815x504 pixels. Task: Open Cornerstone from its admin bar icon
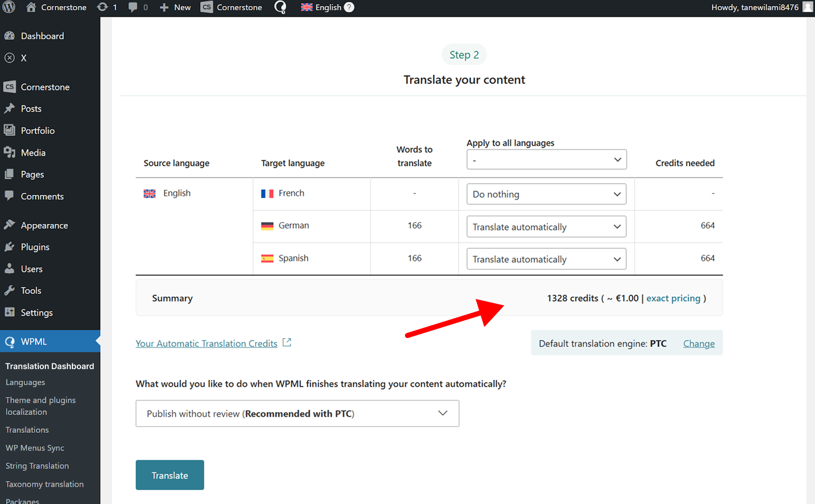coord(206,7)
